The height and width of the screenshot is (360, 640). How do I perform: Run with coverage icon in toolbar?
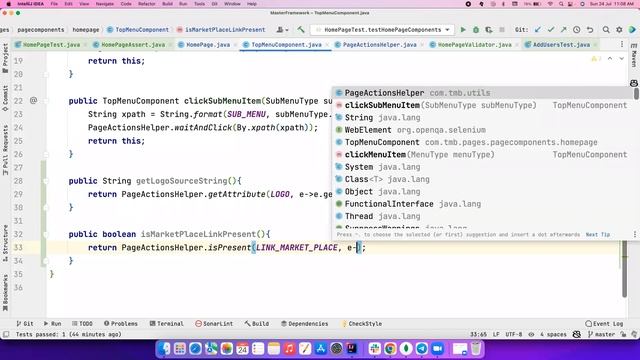[489, 30]
